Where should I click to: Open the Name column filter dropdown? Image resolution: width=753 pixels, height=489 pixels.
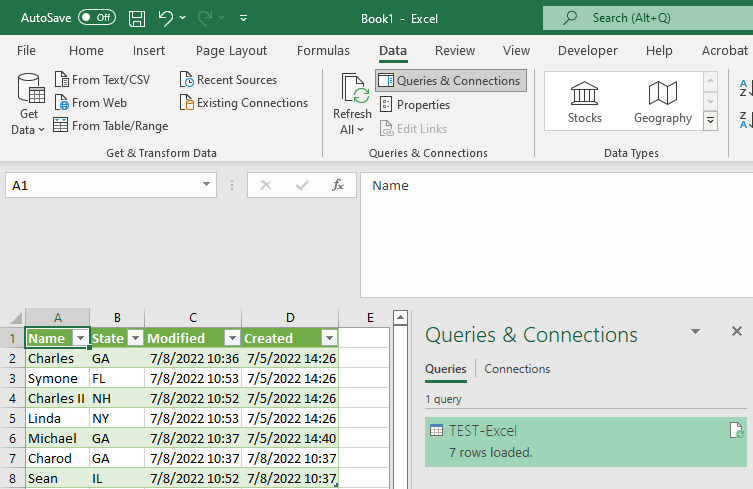(81, 338)
